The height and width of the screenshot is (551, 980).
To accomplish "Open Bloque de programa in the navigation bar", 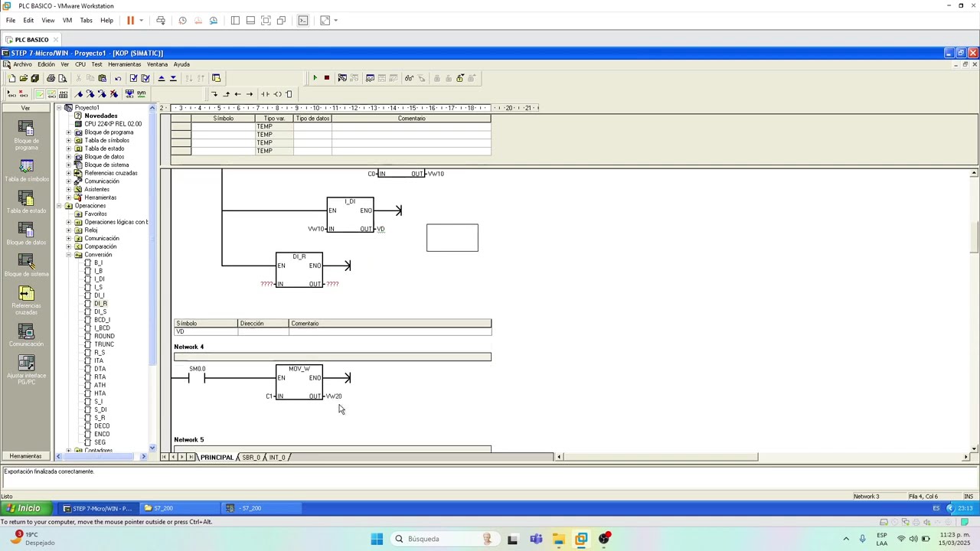I will click(x=26, y=135).
